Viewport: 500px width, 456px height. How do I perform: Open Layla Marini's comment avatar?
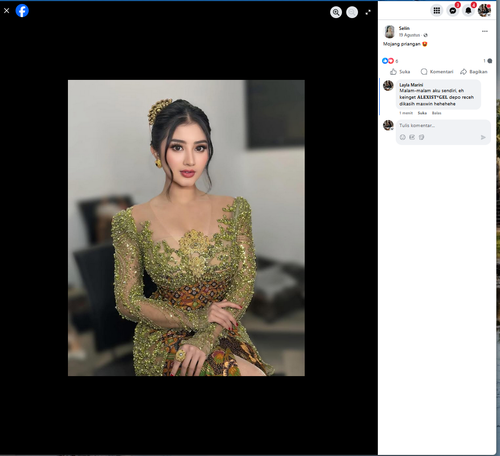[388, 86]
